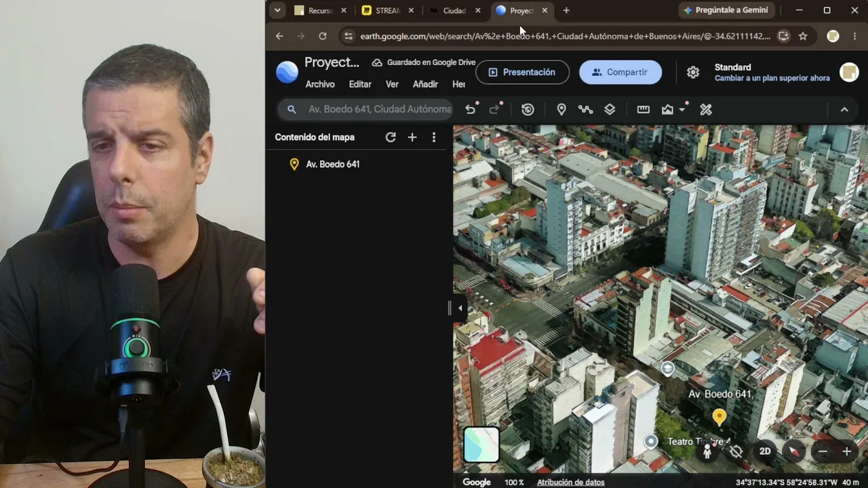The image size is (868, 488).
Task: Open the Google account avatar in Earth
Action: click(849, 72)
